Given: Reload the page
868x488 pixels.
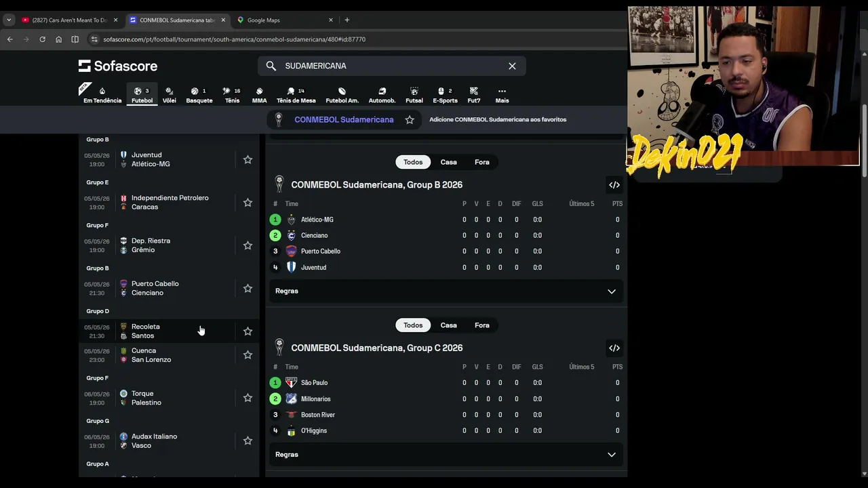Looking at the screenshot, I should 42,39.
